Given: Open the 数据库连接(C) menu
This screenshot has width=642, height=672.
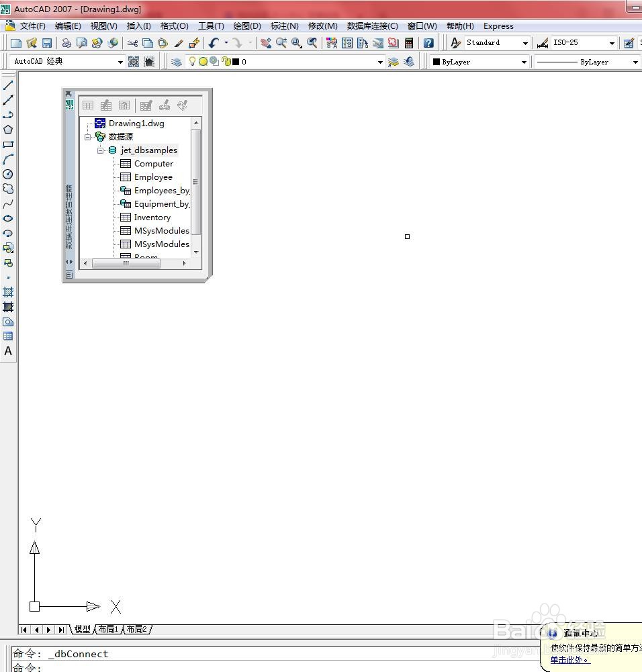Looking at the screenshot, I should 372,26.
